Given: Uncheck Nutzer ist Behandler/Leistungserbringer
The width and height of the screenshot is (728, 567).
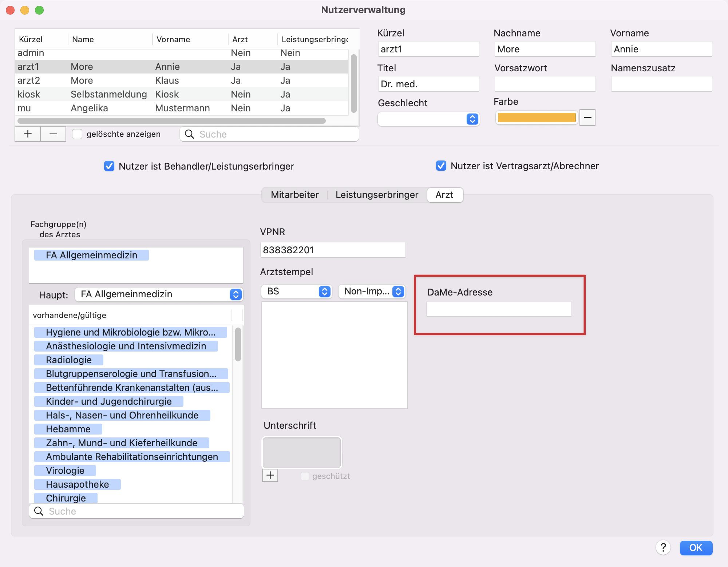Looking at the screenshot, I should coord(109,166).
